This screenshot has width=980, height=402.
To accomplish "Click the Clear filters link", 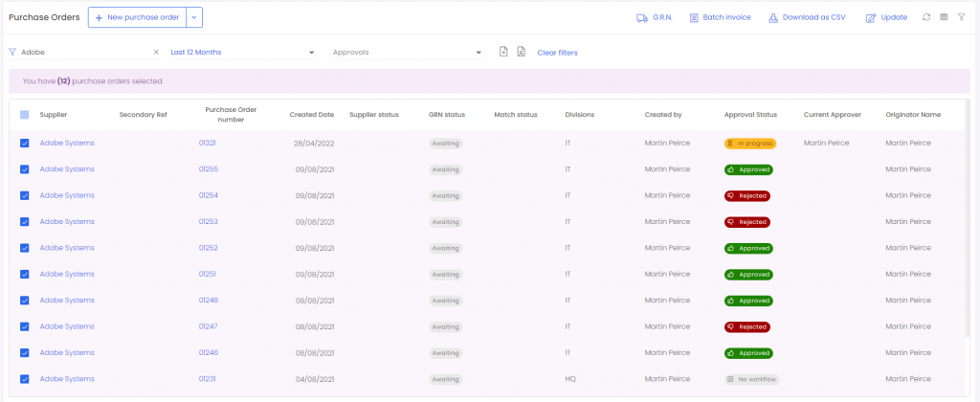I will [x=558, y=54].
